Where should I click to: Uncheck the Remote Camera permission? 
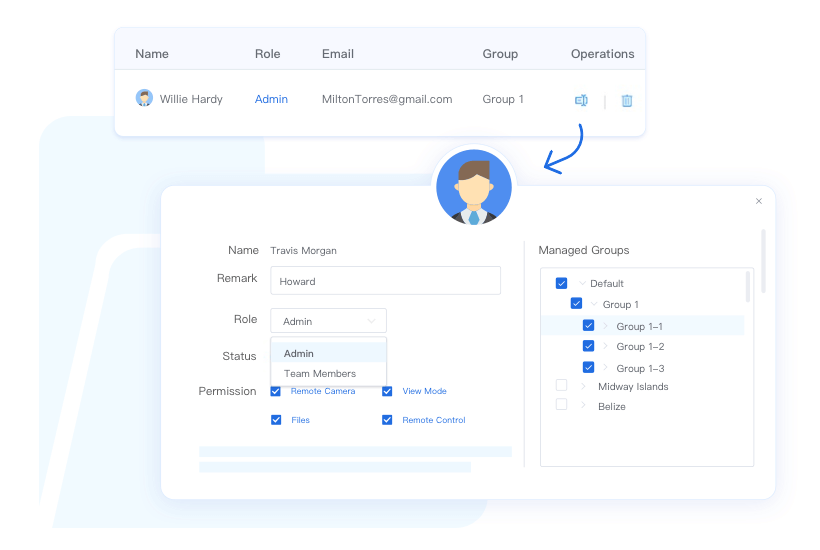276,391
